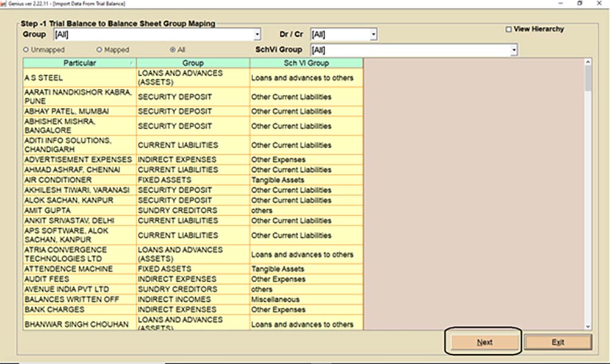Viewport: 610px width, 364px height.
Task: Select ALOK SACHAN, KANPUR cell
Action: pos(80,200)
